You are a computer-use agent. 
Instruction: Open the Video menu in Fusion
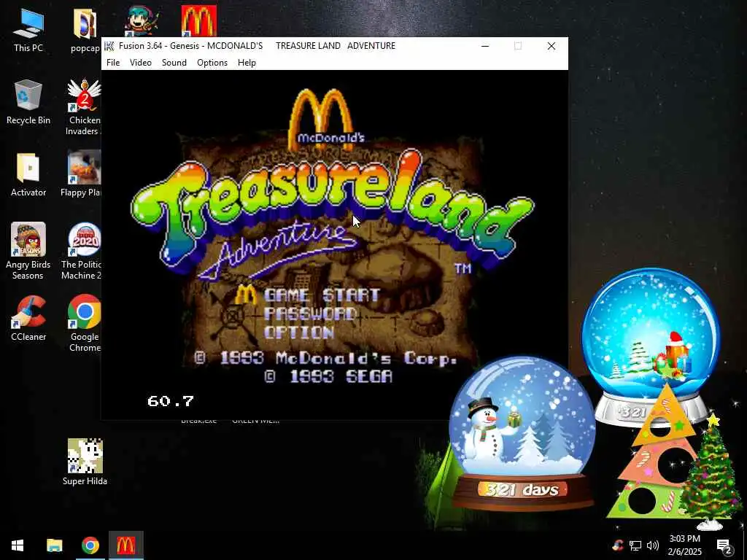(141, 63)
